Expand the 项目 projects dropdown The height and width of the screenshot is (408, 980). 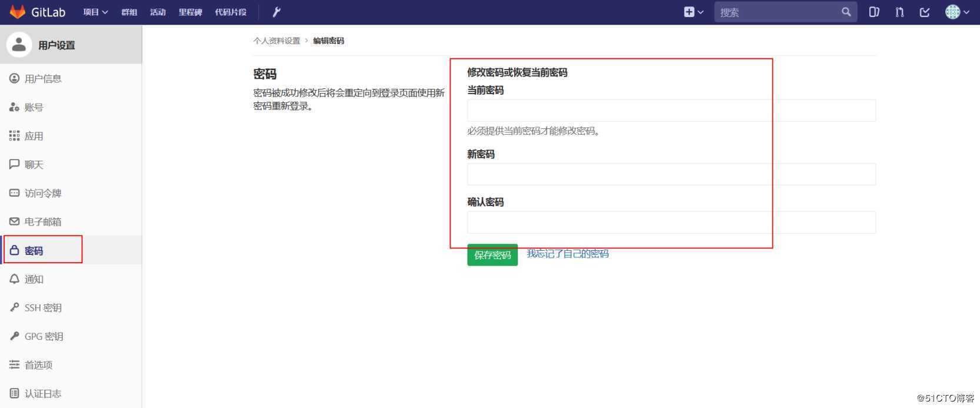95,12
